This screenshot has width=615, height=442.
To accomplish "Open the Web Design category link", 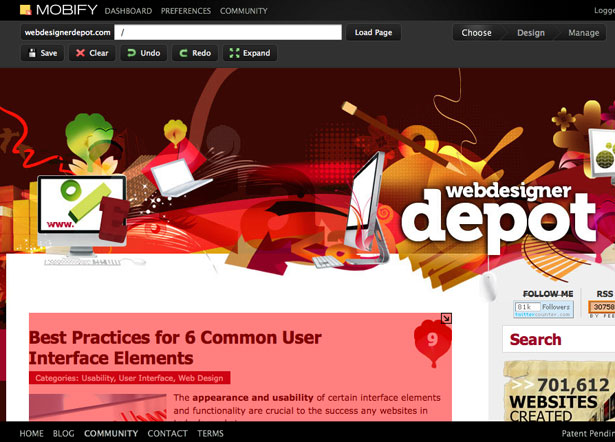I will coord(200,378).
